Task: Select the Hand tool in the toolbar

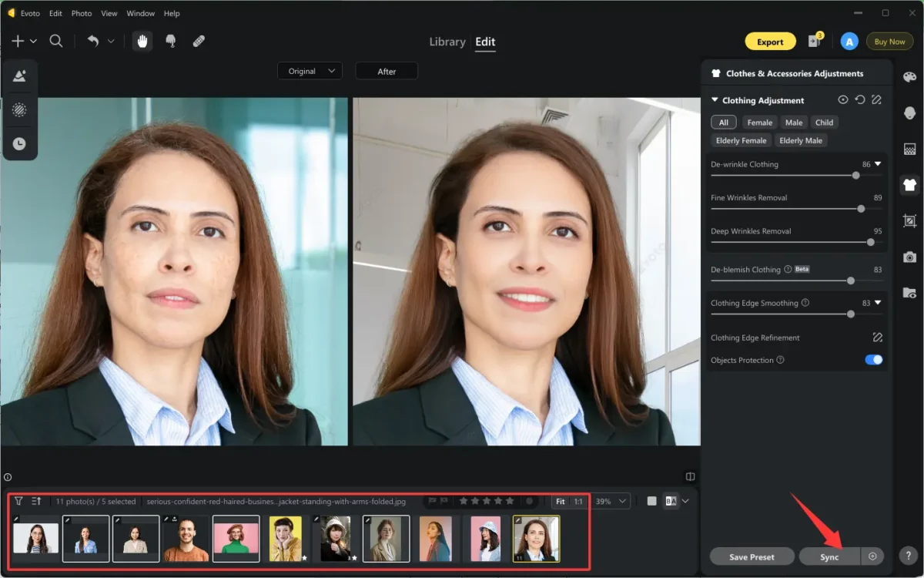Action: pyautogui.click(x=142, y=40)
